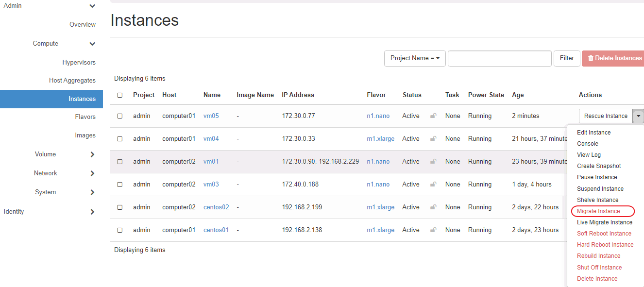This screenshot has height=287, width=644.
Task: Toggle the select-all instances checkbox
Action: [120, 95]
